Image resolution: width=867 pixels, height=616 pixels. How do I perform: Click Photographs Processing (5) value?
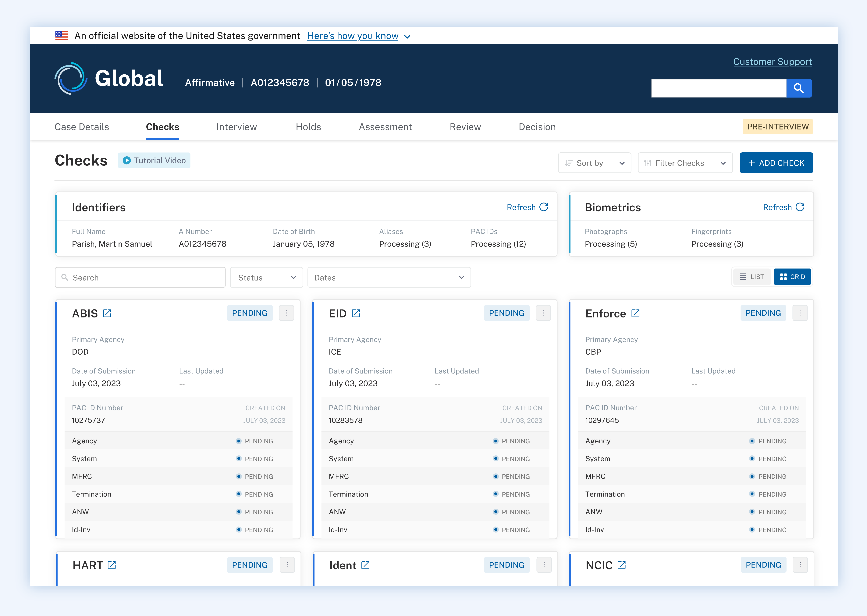coord(611,244)
